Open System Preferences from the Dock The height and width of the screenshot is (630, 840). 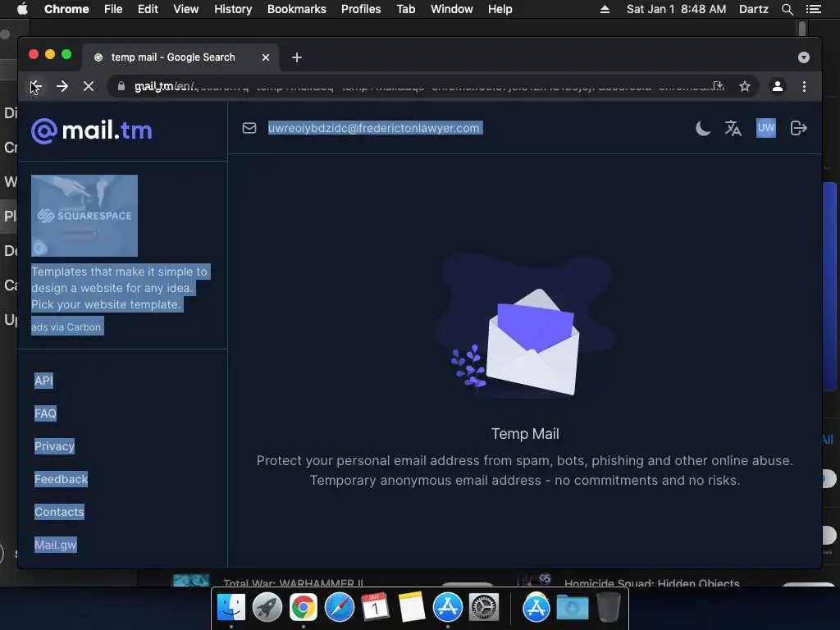(484, 608)
